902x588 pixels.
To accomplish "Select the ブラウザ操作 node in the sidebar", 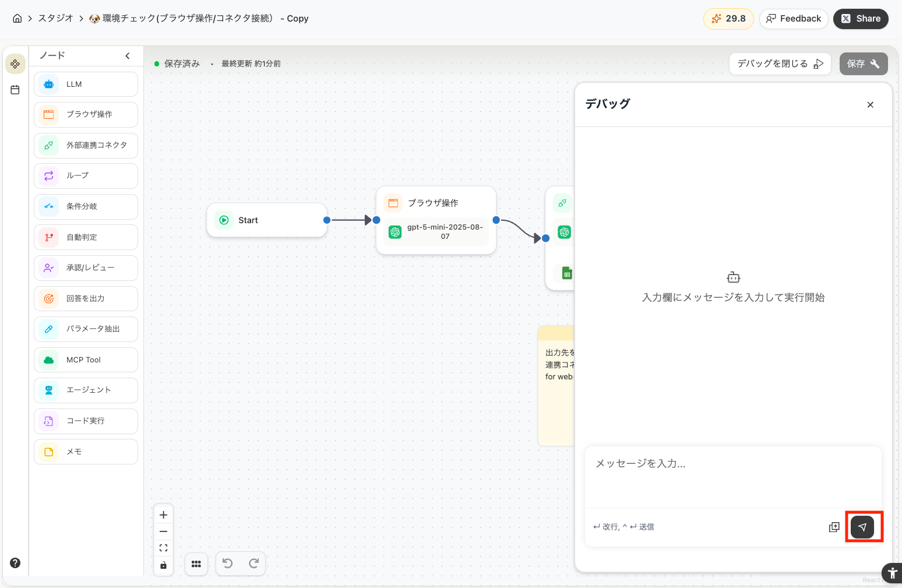I will pyautogui.click(x=86, y=115).
